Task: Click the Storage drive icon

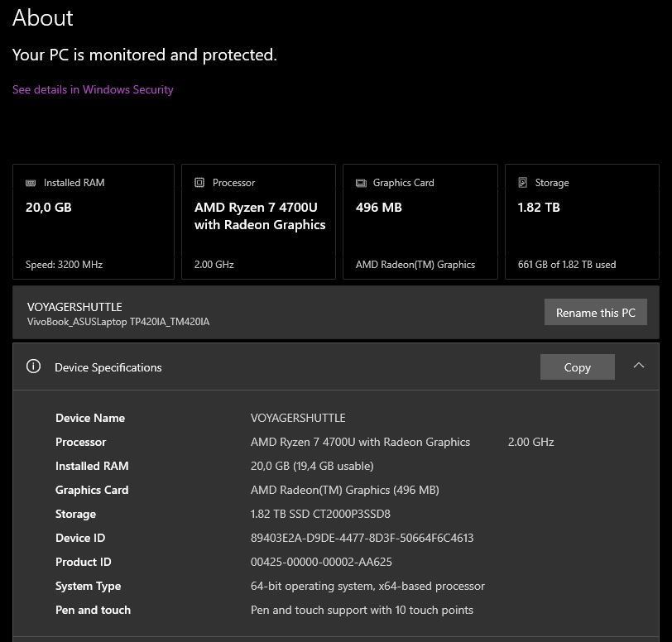Action: [522, 183]
